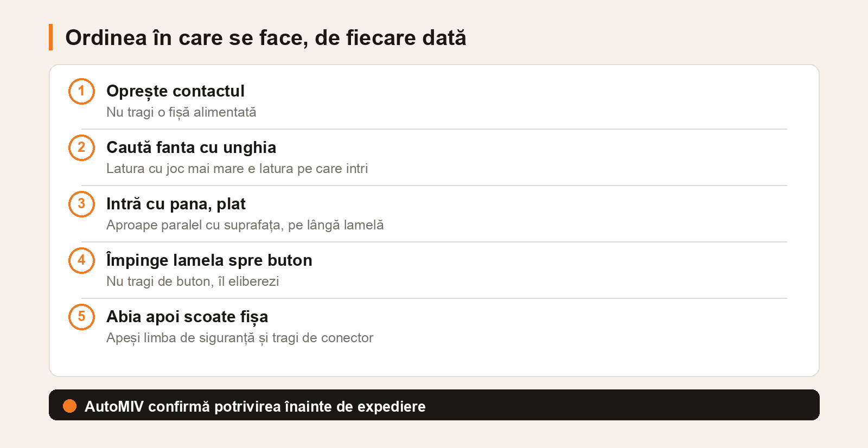868x448 pixels.
Task: Click 'Nu tragi de buton, îl eliberezi'
Action: tap(193, 281)
